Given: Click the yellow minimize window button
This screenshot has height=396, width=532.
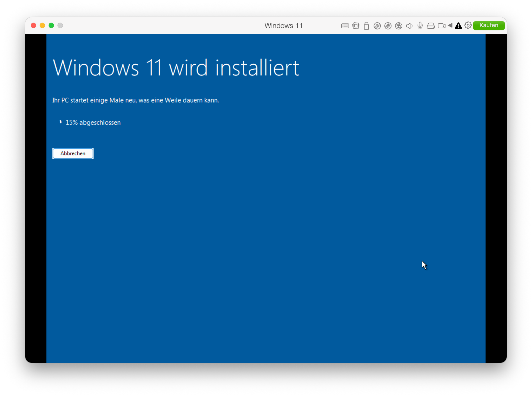Looking at the screenshot, I should pyautogui.click(x=42, y=25).
